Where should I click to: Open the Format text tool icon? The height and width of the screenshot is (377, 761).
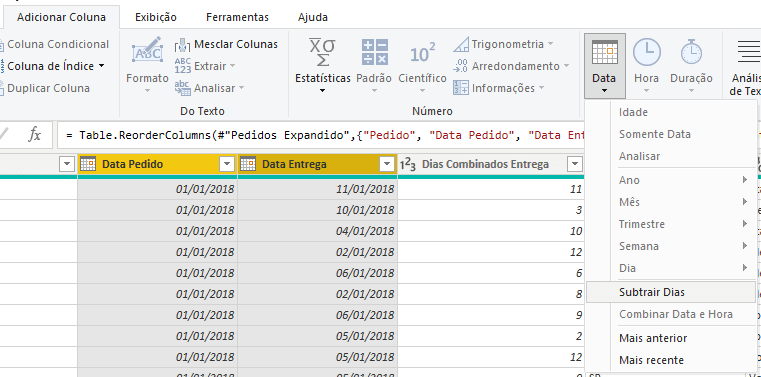point(147,51)
